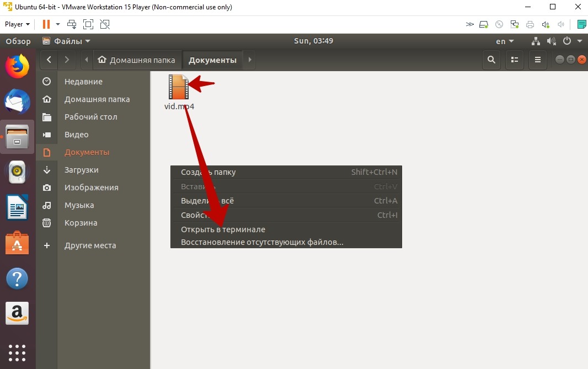Open the Player dropdown menu
The width and height of the screenshot is (588, 369).
click(17, 24)
